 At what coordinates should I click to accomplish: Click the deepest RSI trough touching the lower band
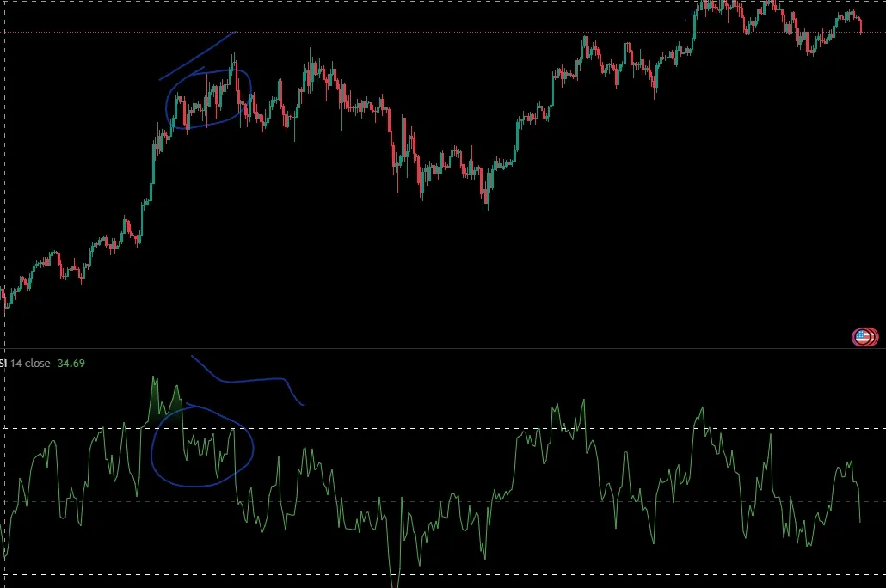click(x=395, y=579)
